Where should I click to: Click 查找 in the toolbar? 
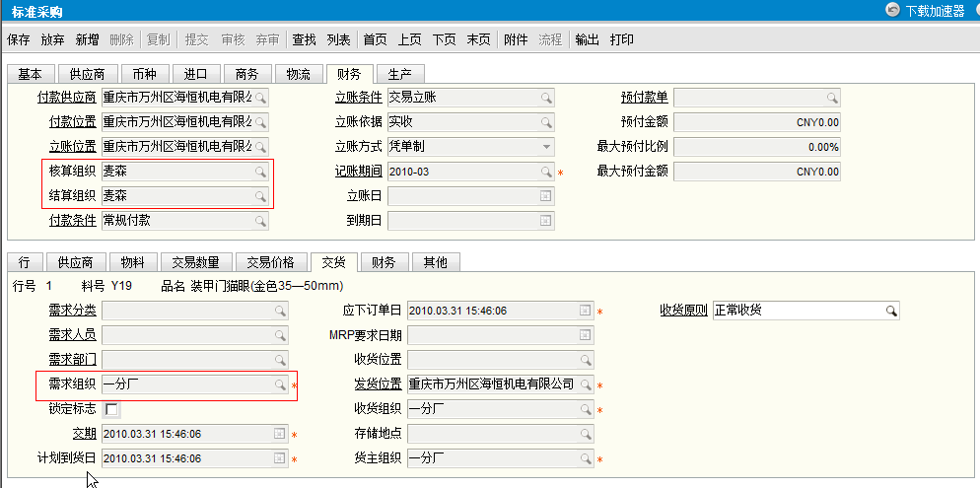pos(304,40)
